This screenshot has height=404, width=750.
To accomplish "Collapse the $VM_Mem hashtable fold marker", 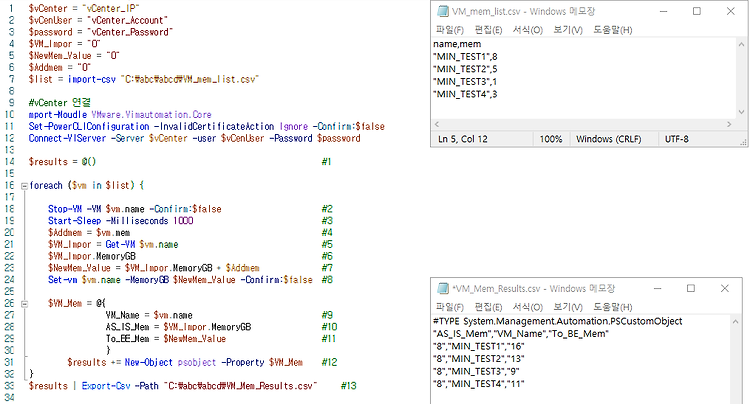I will click(24, 304).
